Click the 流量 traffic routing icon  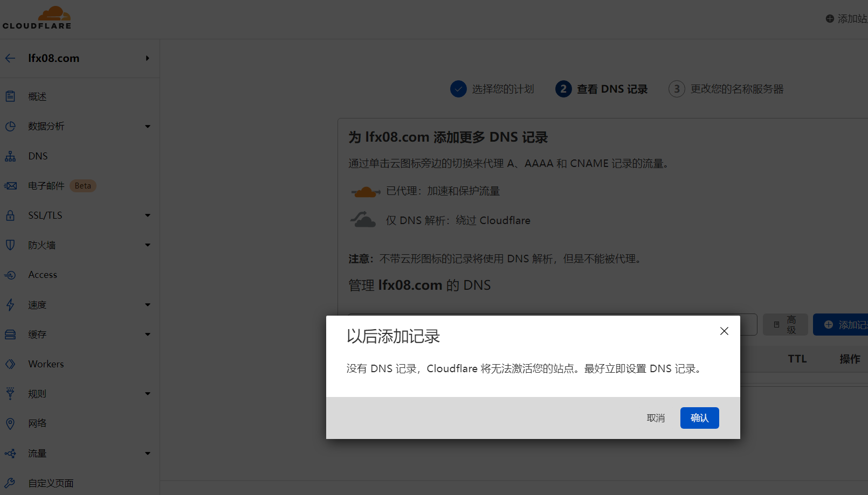[10, 454]
